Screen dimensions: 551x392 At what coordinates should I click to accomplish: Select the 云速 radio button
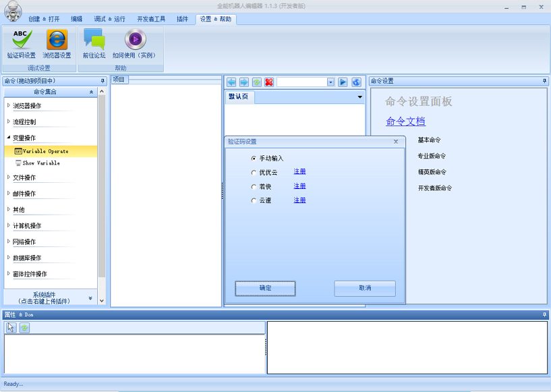tap(254, 201)
